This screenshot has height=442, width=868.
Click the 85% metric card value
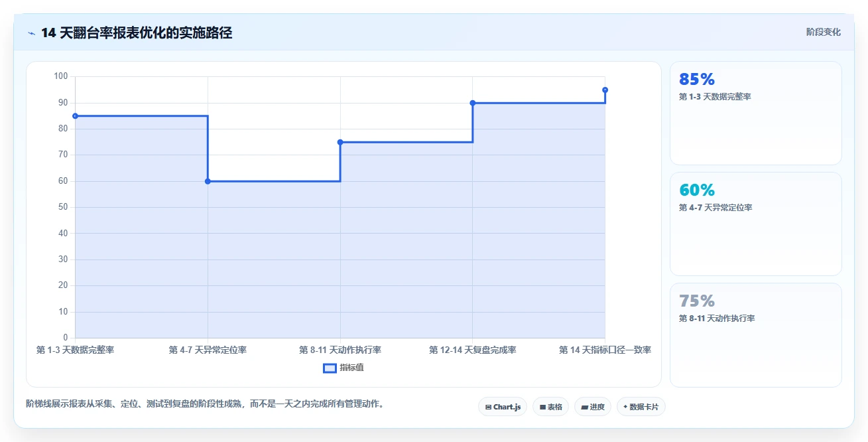(697, 80)
